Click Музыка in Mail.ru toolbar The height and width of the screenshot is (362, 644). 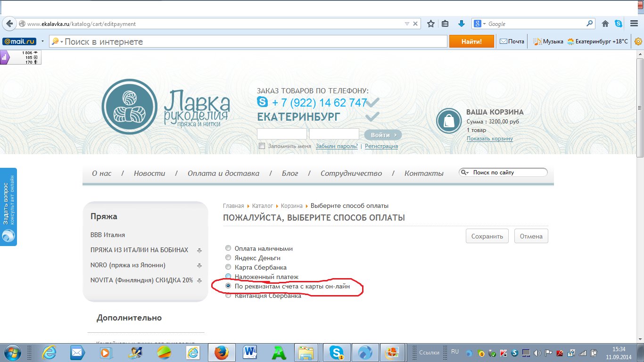[548, 41]
